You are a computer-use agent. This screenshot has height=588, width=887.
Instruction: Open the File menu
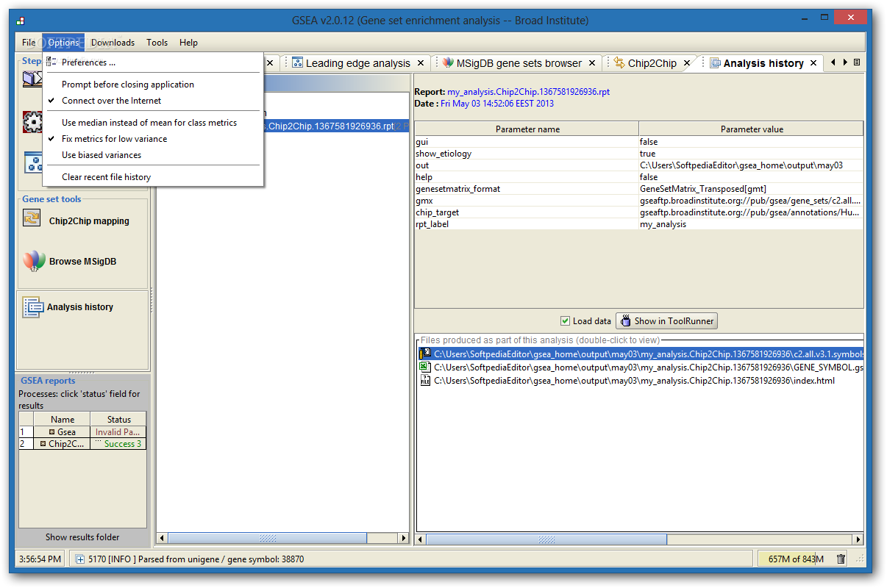point(29,43)
